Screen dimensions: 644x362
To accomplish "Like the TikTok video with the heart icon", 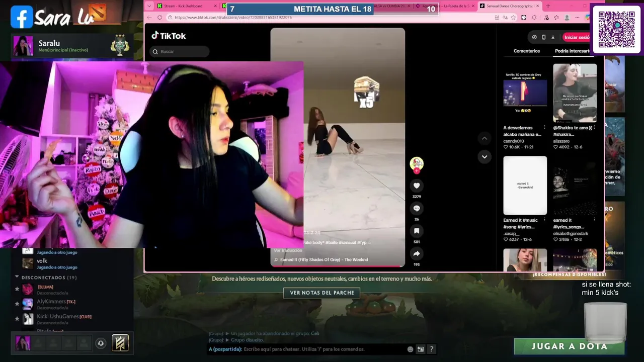I will point(417,186).
